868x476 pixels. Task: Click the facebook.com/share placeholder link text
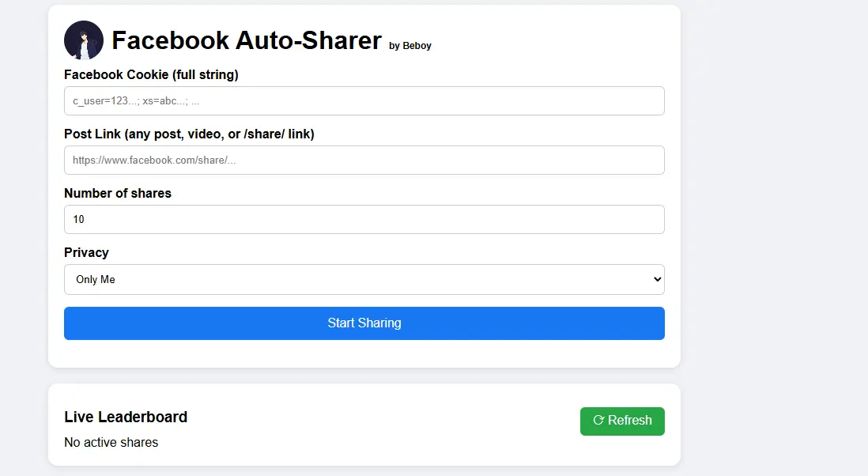pyautogui.click(x=154, y=160)
